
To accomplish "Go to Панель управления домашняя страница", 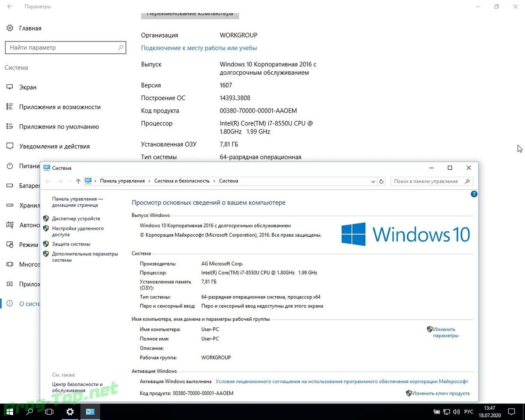I will click(77, 202).
